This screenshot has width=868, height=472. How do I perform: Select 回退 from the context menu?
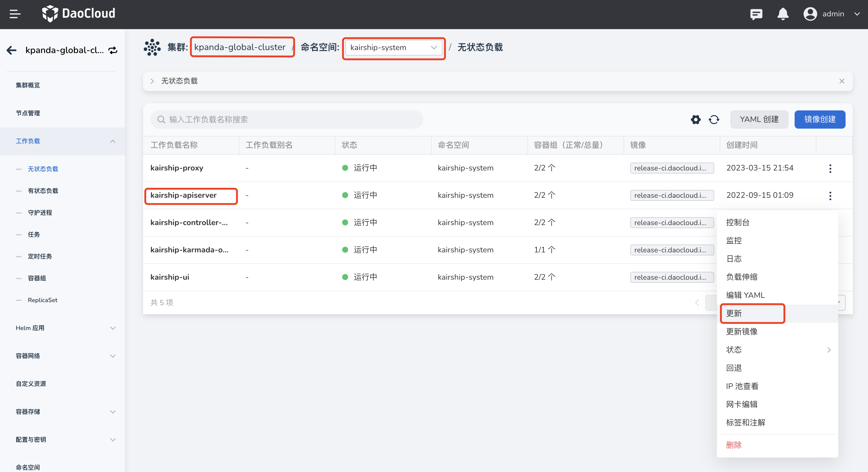click(x=777, y=368)
